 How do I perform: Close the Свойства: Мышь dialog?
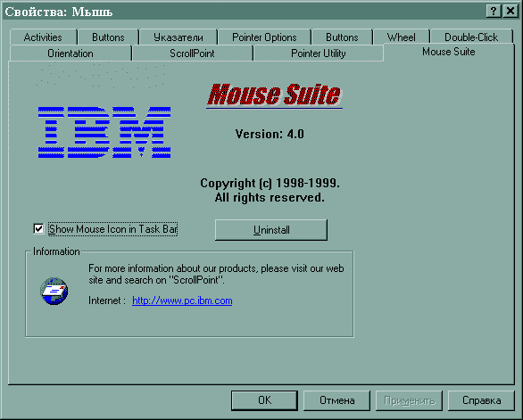point(511,12)
